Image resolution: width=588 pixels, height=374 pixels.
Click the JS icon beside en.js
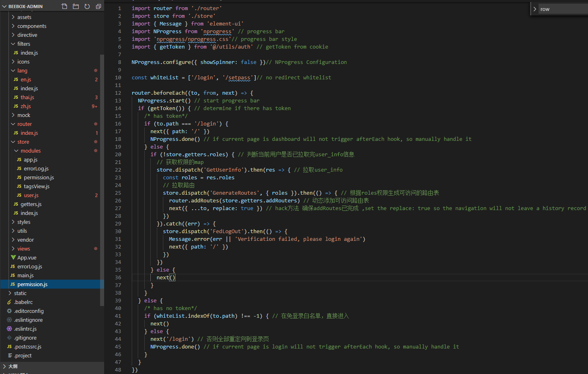16,79
